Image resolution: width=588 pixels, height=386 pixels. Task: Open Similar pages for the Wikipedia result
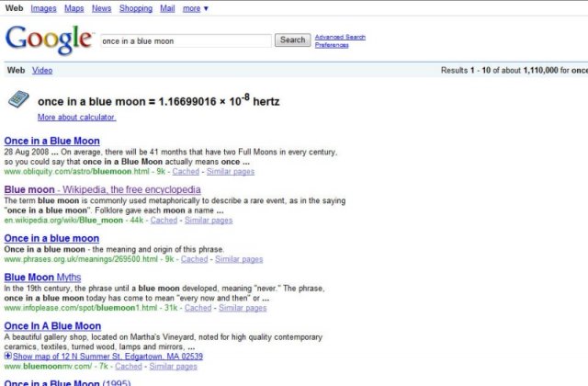(x=209, y=221)
